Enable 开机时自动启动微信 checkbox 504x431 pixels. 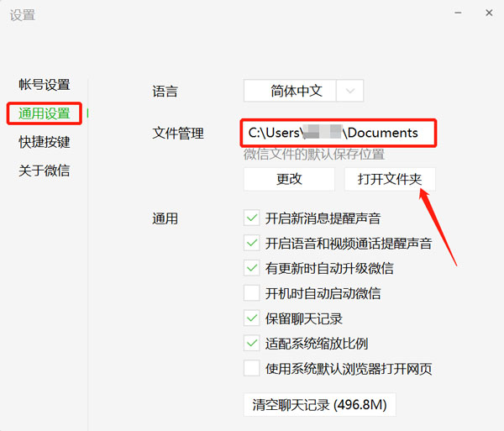pyautogui.click(x=252, y=293)
